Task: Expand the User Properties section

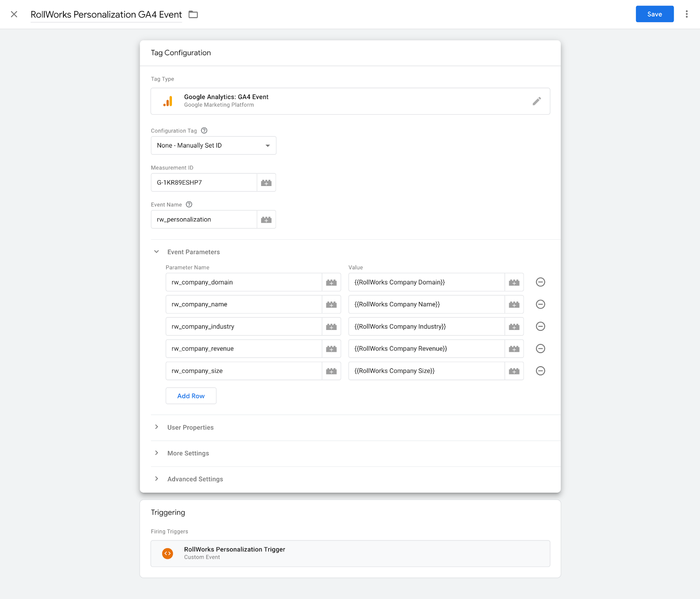Action: 157,427
